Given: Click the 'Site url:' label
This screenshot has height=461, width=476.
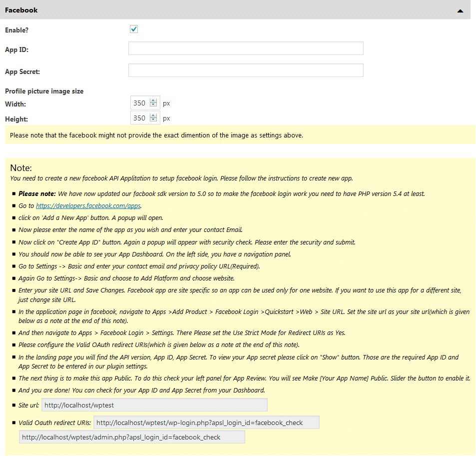Looking at the screenshot, I should [29, 405].
